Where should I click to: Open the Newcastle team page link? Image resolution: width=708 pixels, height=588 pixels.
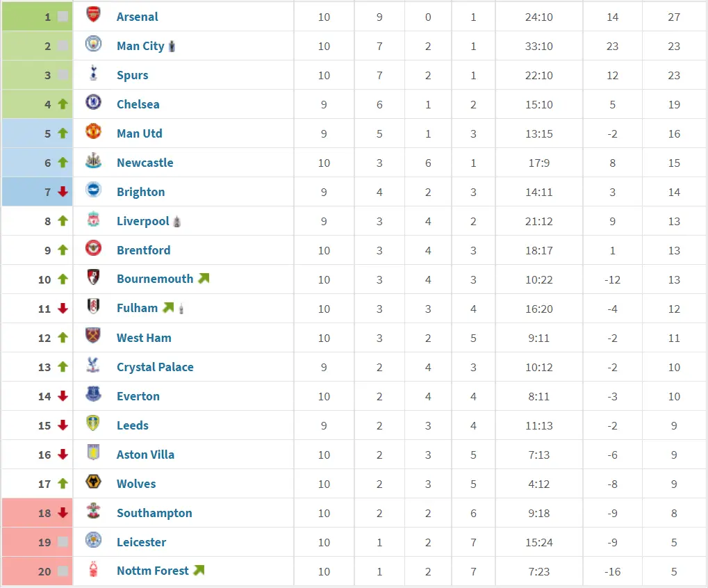[x=145, y=163]
